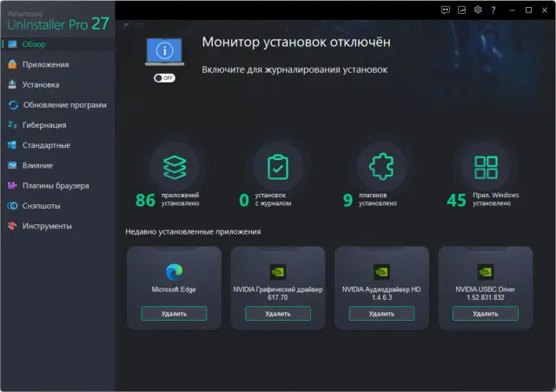Click NVIDIA USBC Driver 1.52.831.832 label
This screenshot has height=392, width=556.
(486, 294)
